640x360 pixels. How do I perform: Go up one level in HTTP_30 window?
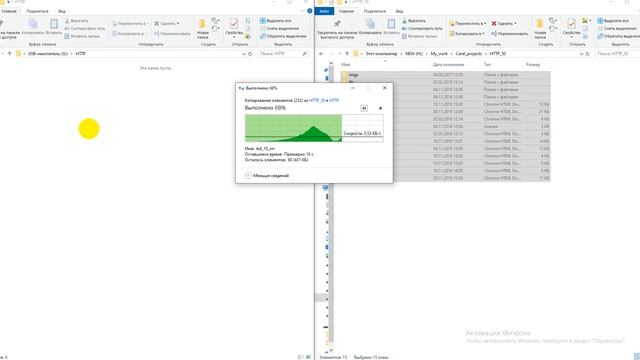coord(347,53)
